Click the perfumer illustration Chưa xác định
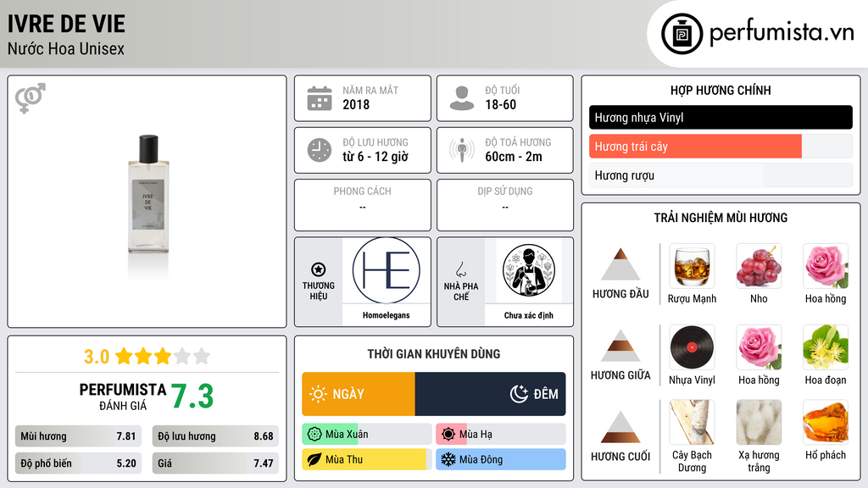868x488 pixels. click(529, 270)
